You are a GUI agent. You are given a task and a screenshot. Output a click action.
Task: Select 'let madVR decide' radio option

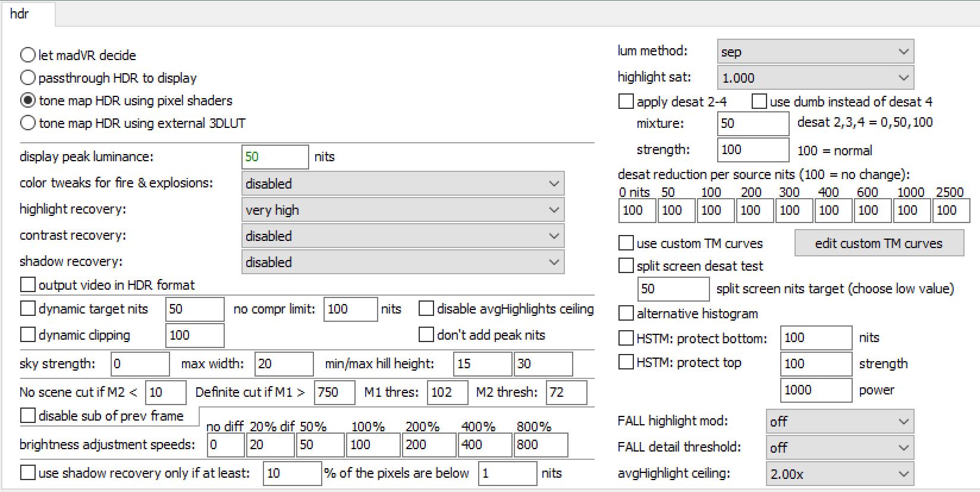click(x=28, y=55)
